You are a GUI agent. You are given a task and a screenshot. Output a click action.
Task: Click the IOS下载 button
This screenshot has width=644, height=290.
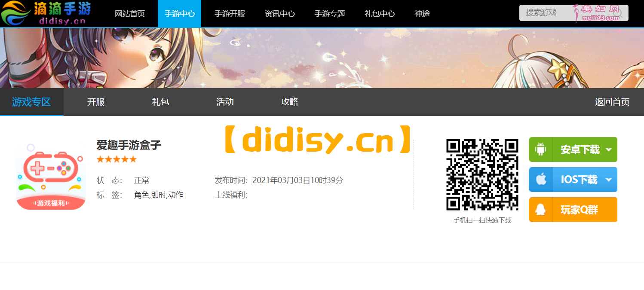point(573,180)
